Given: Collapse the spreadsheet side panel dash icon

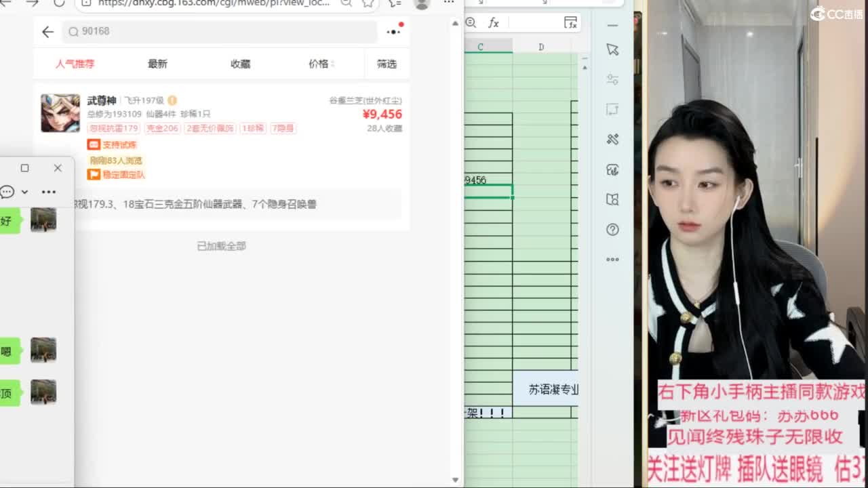Looking at the screenshot, I should pyautogui.click(x=613, y=26).
